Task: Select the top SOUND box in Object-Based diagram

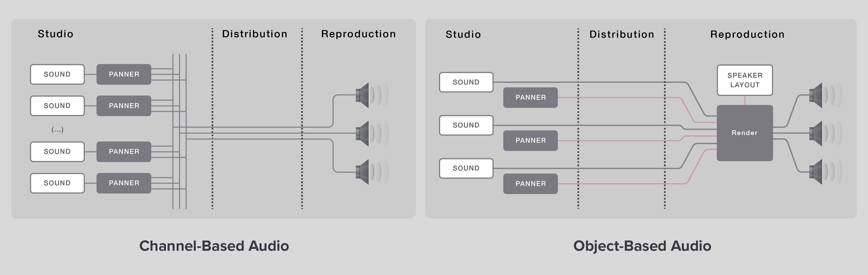Action: (466, 82)
